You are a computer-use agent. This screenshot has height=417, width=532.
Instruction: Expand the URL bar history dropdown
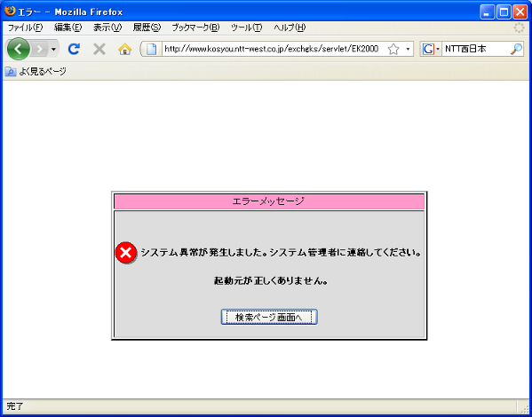(408, 49)
